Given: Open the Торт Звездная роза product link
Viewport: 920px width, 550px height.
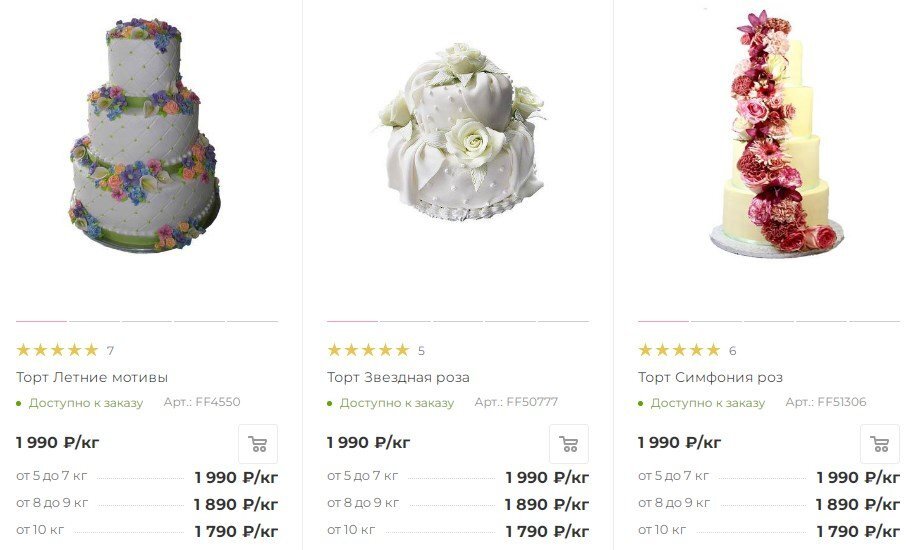Looking at the screenshot, I should tap(398, 377).
